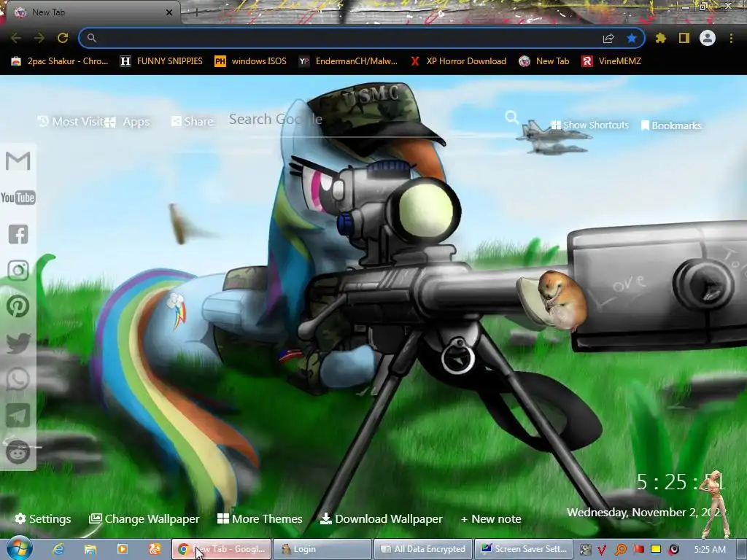Viewport: 747px width, 560px height.
Task: Close the New Tab browser tab
Action: [169, 12]
